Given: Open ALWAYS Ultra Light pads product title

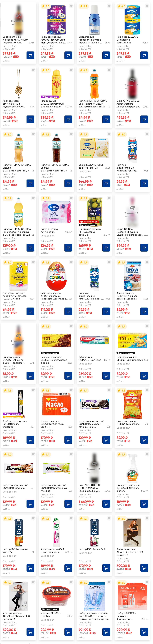Looking at the screenshot, I should point(127,40).
